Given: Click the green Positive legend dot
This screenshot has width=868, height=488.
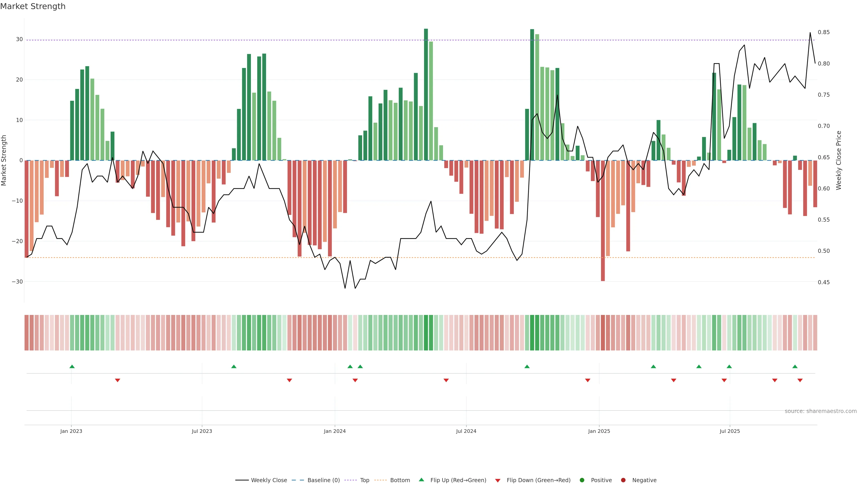Looking at the screenshot, I should (582, 480).
